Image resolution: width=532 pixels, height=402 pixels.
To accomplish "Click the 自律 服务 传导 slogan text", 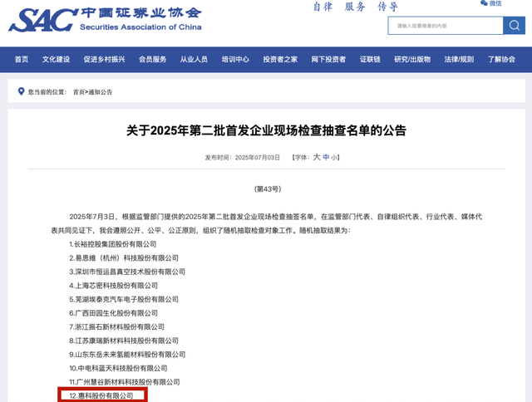I will [x=355, y=7].
